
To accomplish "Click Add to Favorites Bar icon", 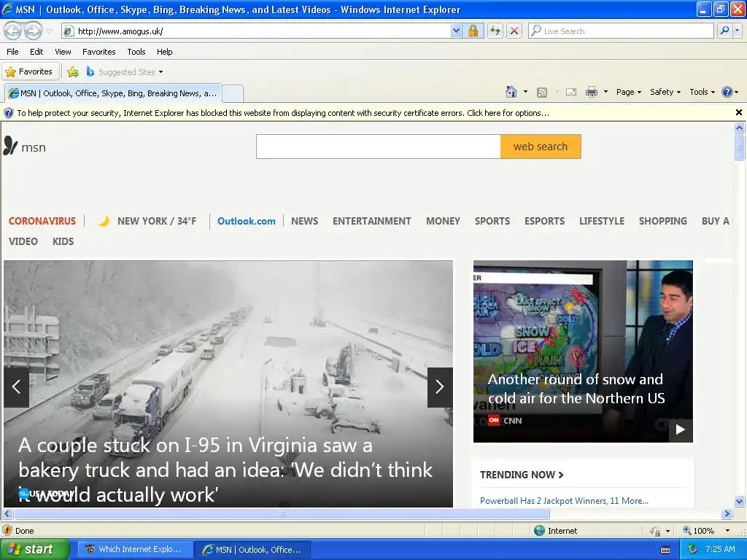I will (73, 72).
